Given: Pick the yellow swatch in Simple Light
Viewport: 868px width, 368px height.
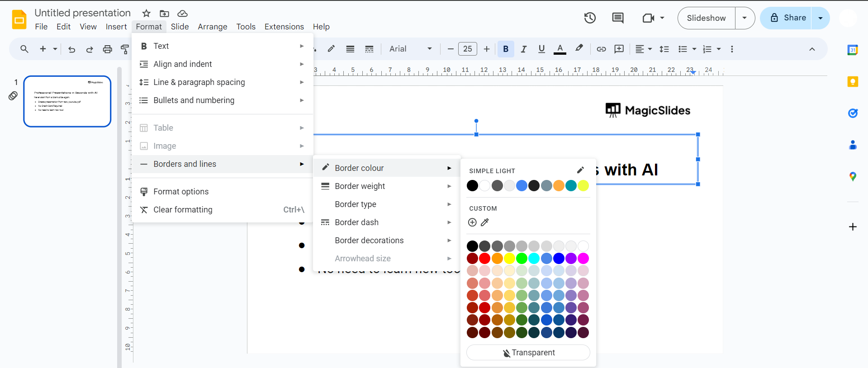Looking at the screenshot, I should point(583,186).
